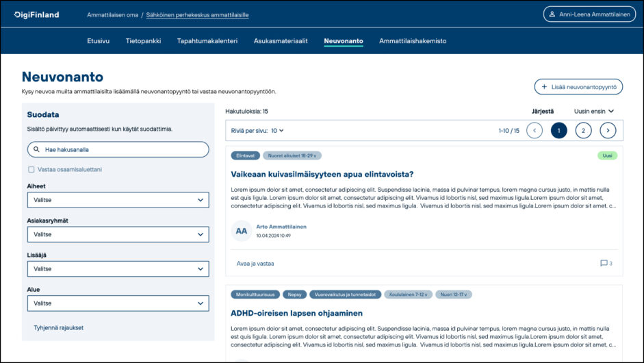The width and height of the screenshot is (644, 363).
Task: Click the Ammattilaisen oma breadcrumb
Action: tap(112, 15)
